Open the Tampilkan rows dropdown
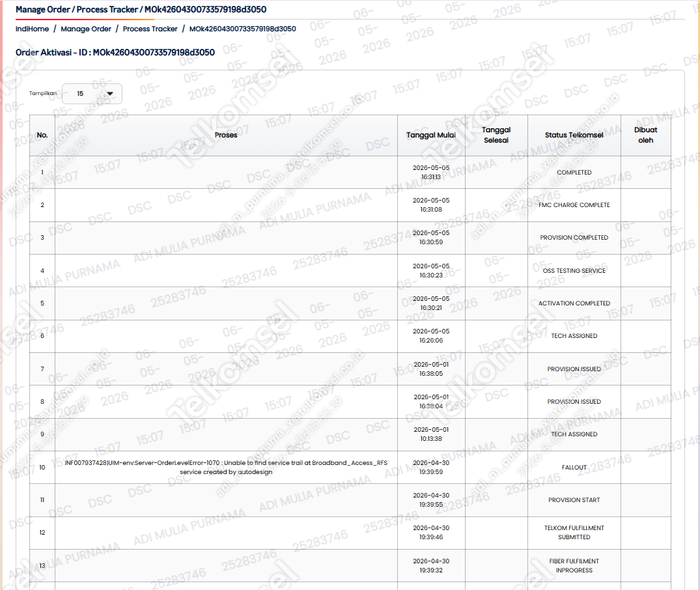Screen dimensions: 700x590 click(x=92, y=94)
